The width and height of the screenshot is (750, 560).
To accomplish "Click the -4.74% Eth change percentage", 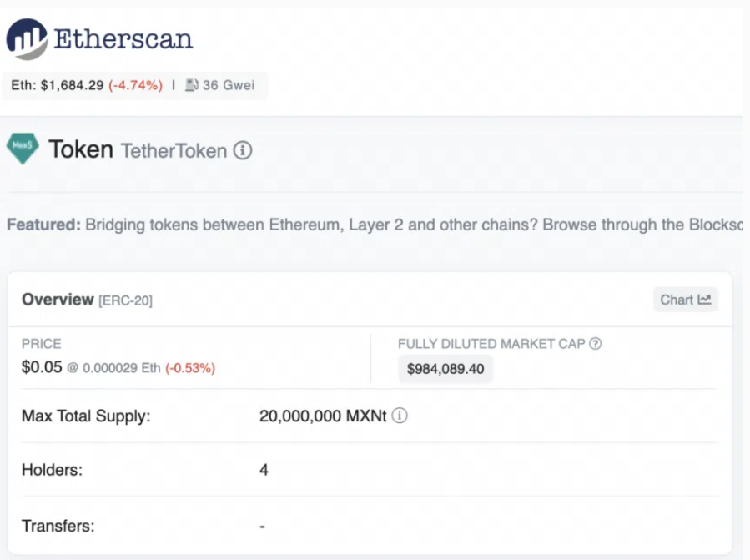I will pyautogui.click(x=136, y=85).
